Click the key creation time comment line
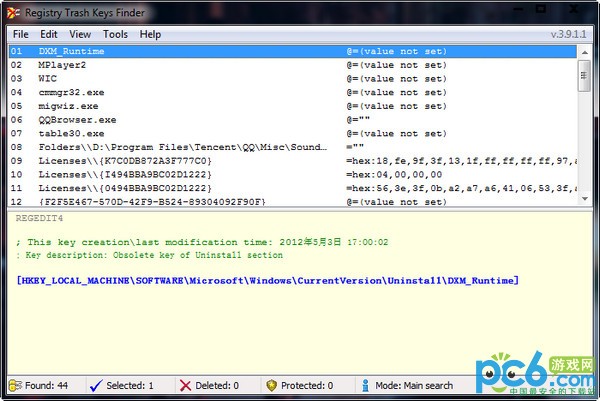600x401 pixels. click(202, 242)
